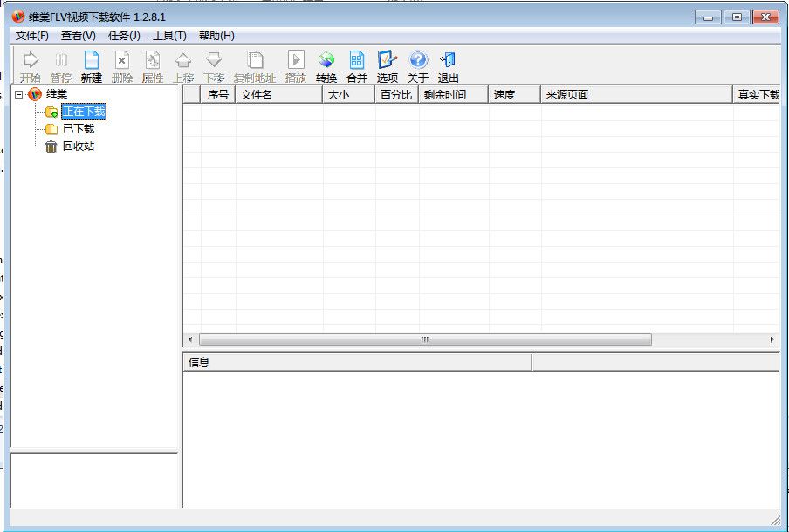
Task: Click the 信息 column header
Action: 357,362
